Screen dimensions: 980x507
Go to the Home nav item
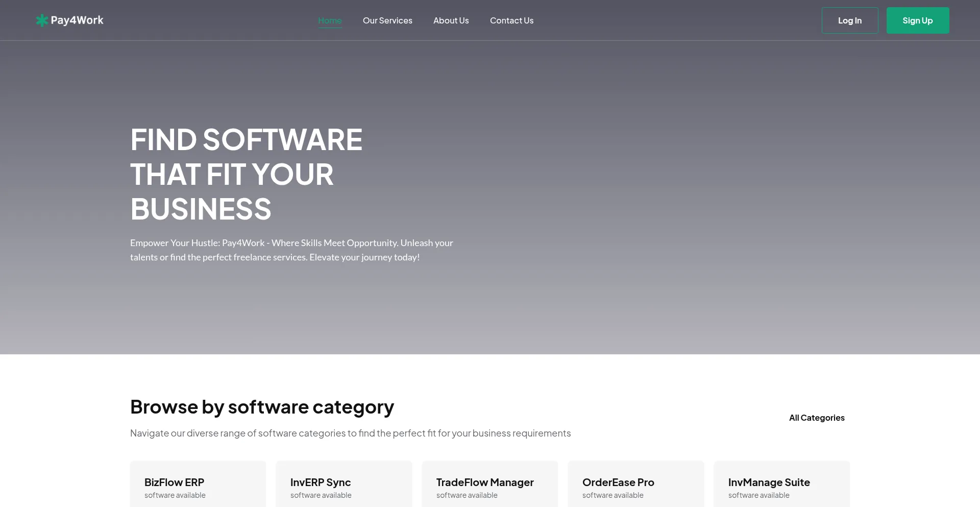(x=330, y=20)
